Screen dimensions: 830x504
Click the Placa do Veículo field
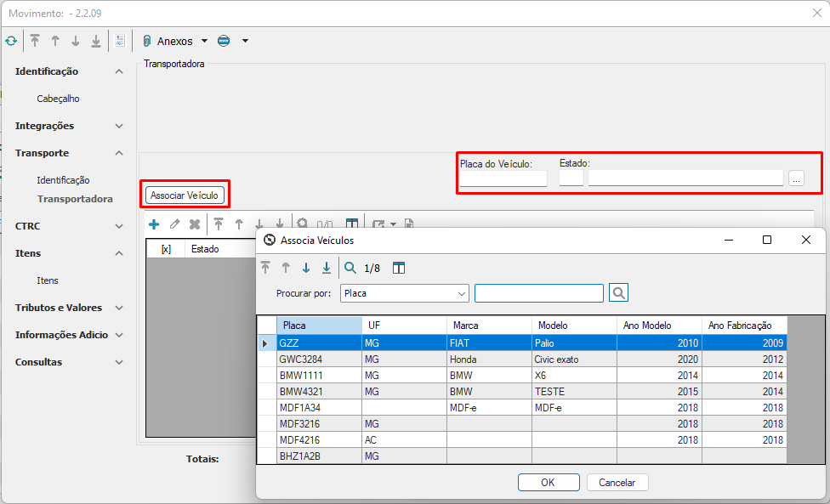click(x=503, y=178)
